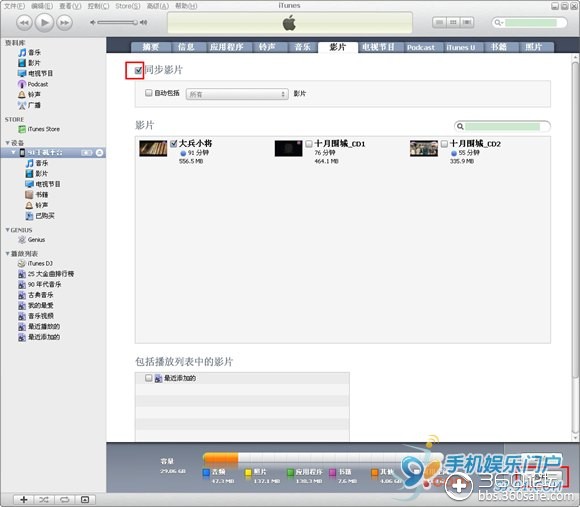Screen dimensions: 580x507
Task: Collapse the GENIUS section
Action: [x=7, y=230]
